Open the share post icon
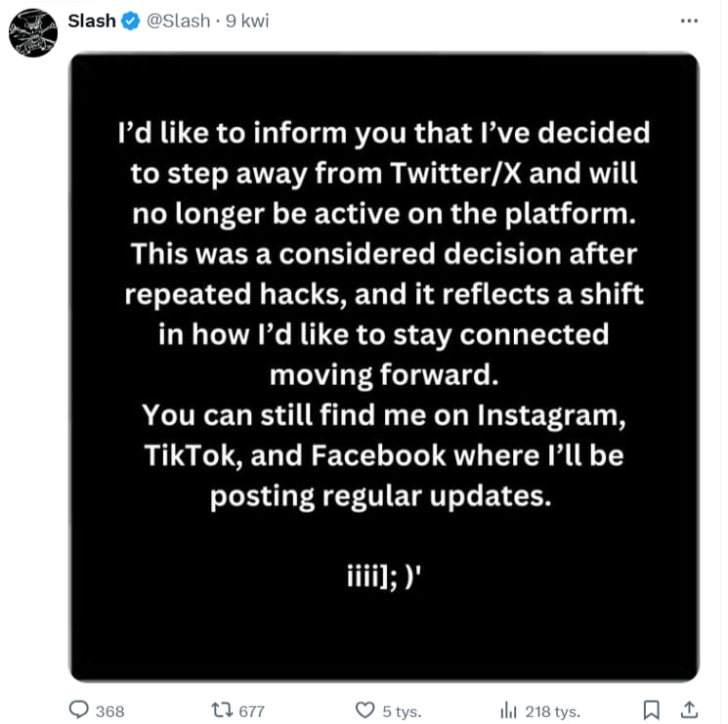728x724 pixels. tap(690, 709)
